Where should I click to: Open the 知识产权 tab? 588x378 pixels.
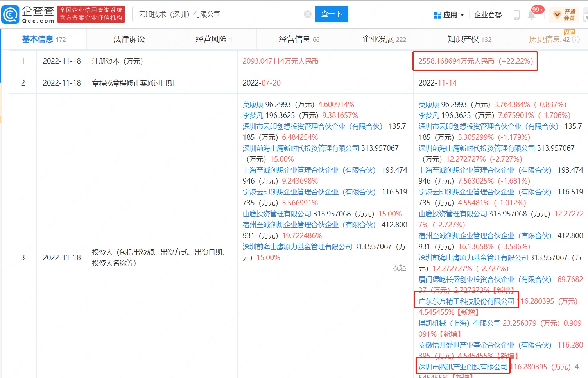tap(463, 39)
